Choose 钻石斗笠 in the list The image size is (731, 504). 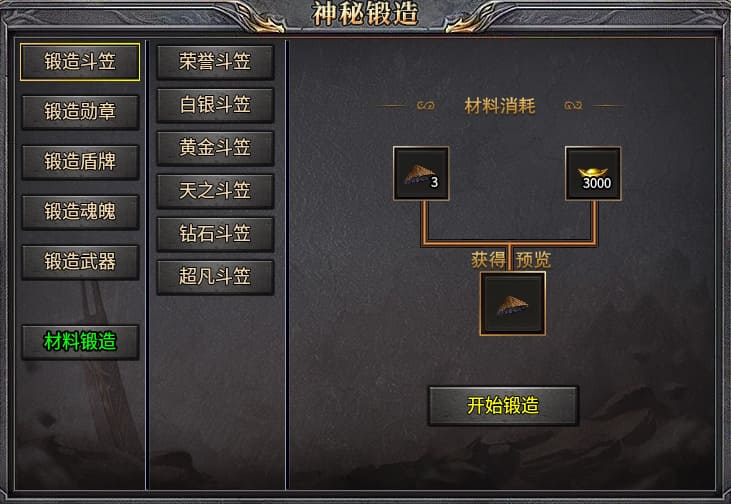[215, 234]
